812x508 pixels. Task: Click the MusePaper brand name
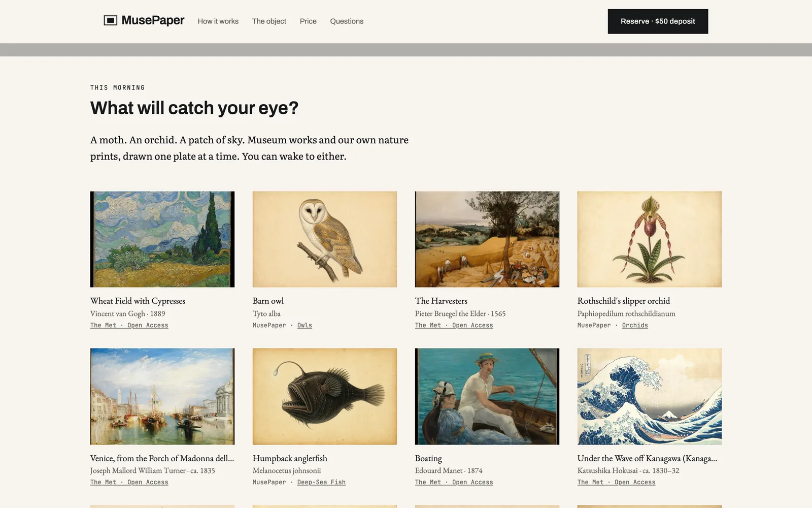tap(153, 20)
